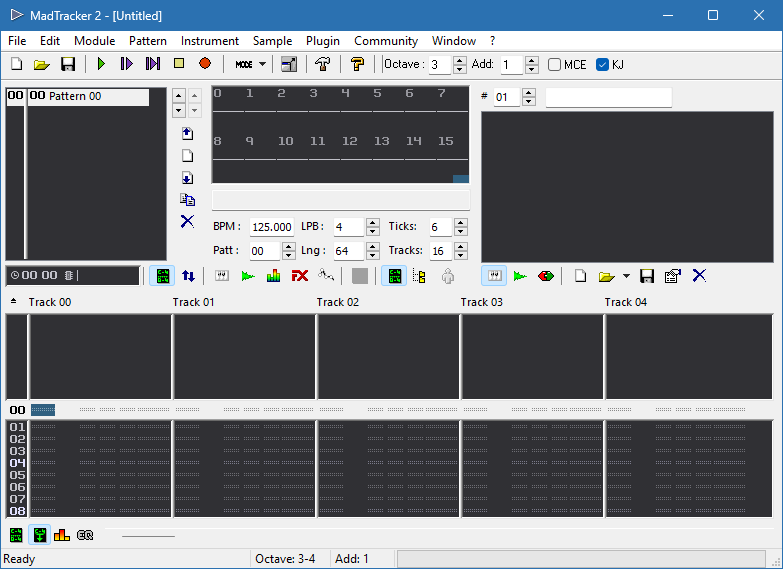
Task: Open the instrument keyboard icon in the middle toolbar
Action: 222,276
